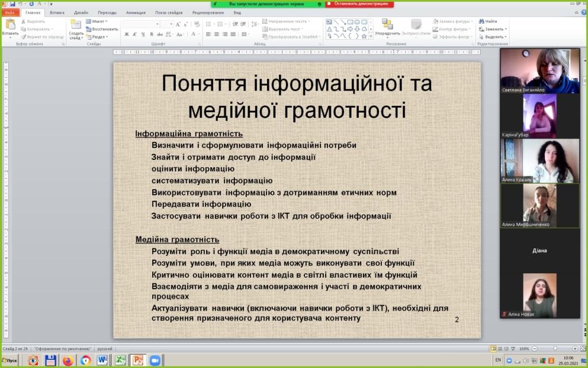Image resolution: width=588 pixels, height=368 pixels.
Task: Launch Word from the taskbar
Action: pyautogui.click(x=103, y=361)
